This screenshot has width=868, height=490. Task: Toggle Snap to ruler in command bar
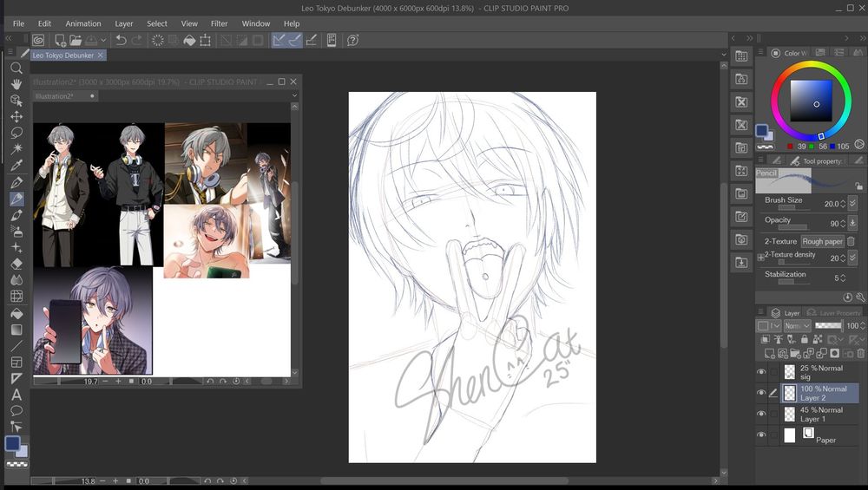[x=279, y=41]
